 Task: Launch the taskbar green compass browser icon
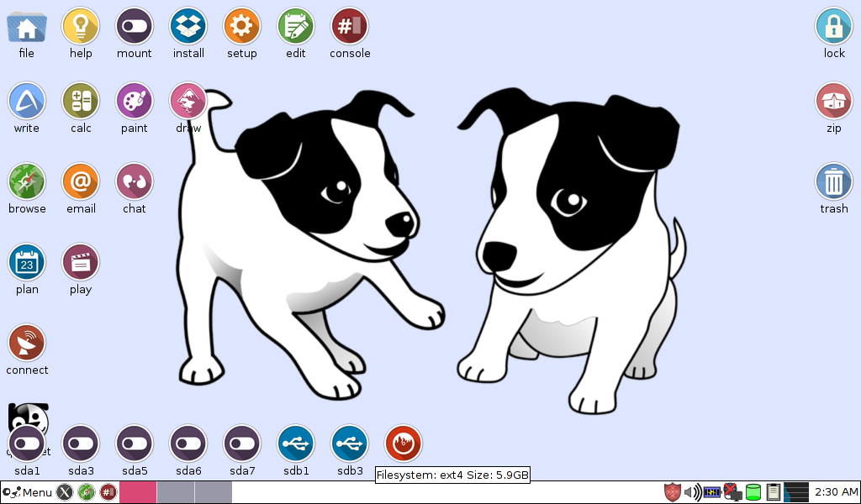87,492
